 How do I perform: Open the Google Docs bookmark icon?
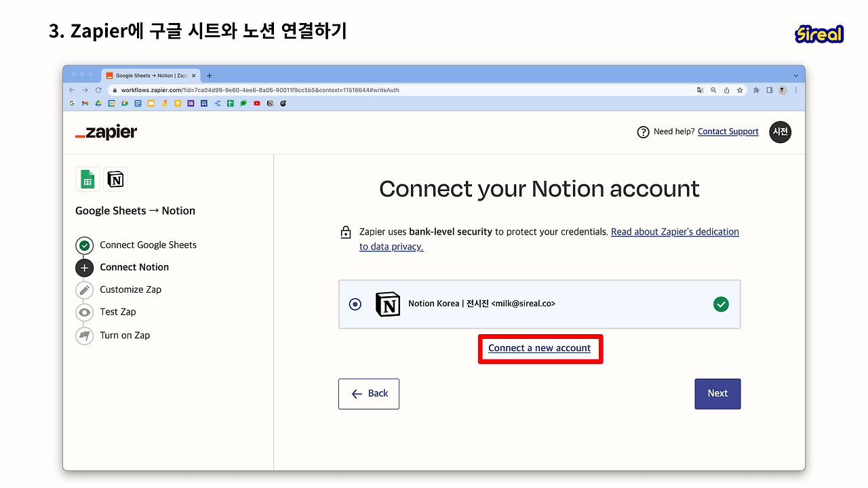(138, 104)
